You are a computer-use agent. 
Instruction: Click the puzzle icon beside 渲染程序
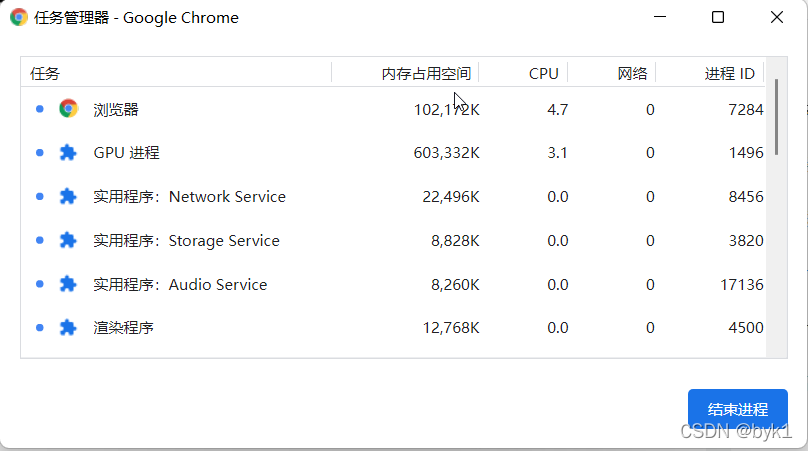68,328
